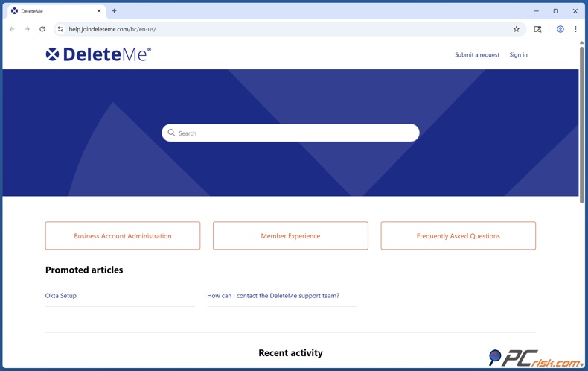
Task: Click the browser back arrow
Action: pyautogui.click(x=12, y=29)
